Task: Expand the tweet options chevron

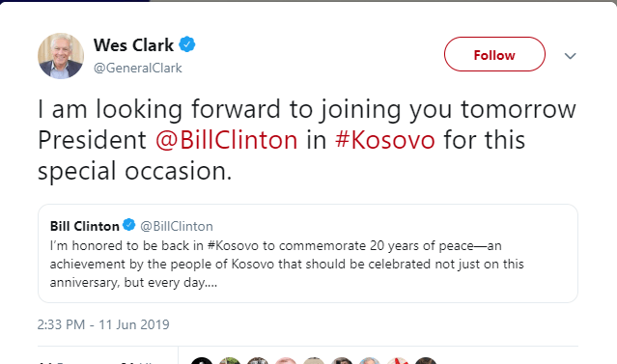Action: click(x=571, y=56)
